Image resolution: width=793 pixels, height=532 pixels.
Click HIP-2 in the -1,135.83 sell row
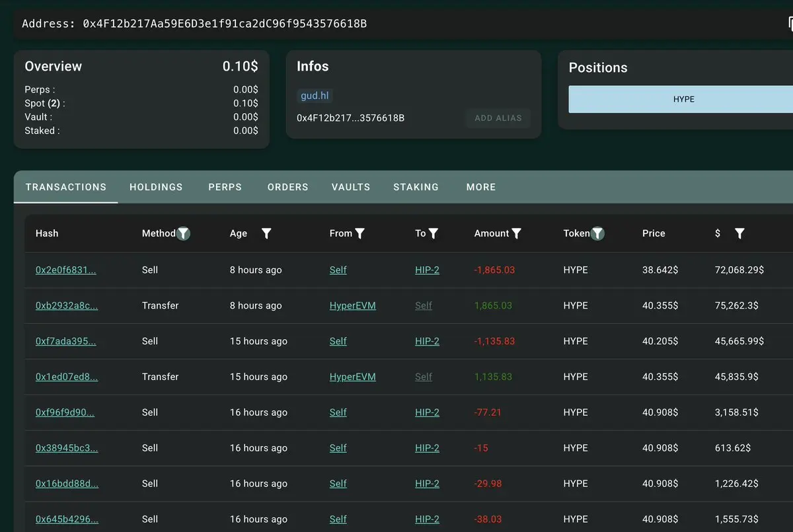pyautogui.click(x=427, y=341)
